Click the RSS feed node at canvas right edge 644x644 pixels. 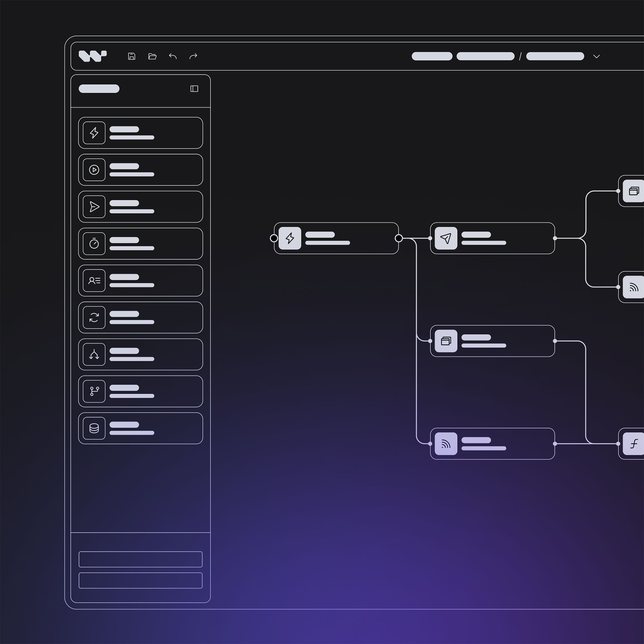tap(631, 287)
